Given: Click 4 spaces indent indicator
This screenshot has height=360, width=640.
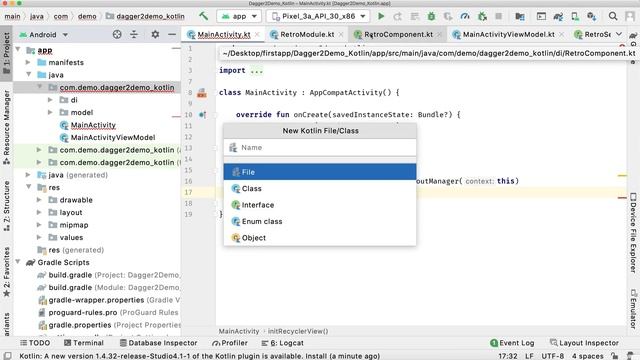Looking at the screenshot, I should click(x=587, y=356).
